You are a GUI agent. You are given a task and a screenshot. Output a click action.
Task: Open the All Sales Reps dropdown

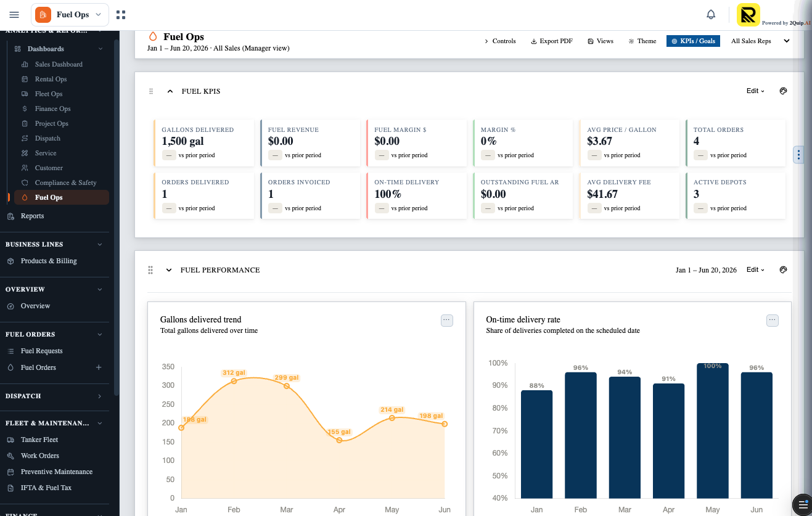760,41
